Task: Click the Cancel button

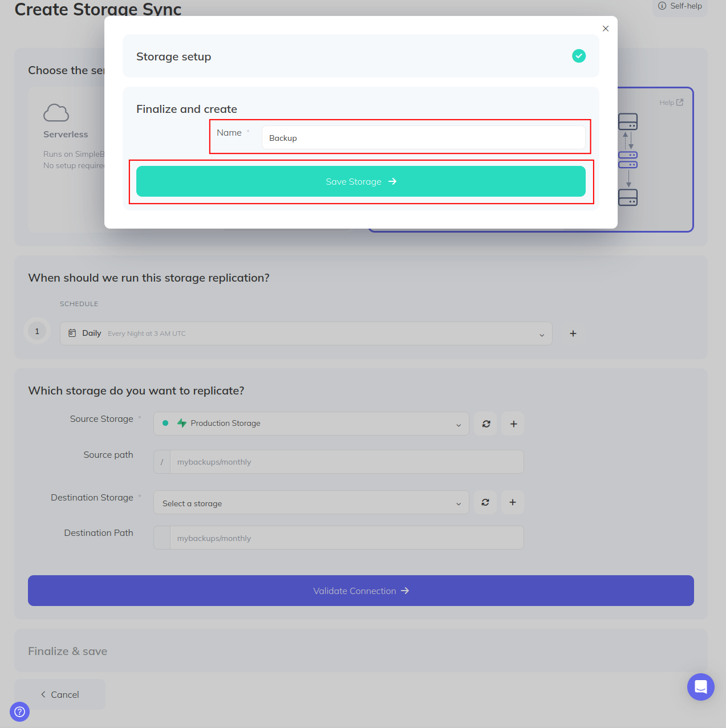Action: tap(60, 694)
